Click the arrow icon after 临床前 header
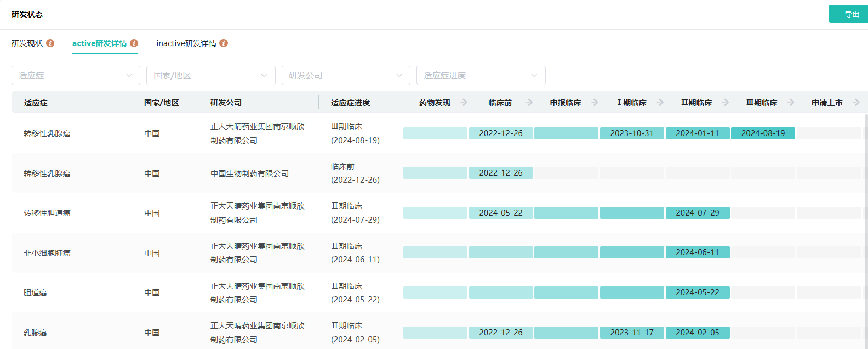The width and height of the screenshot is (868, 349). (529, 103)
